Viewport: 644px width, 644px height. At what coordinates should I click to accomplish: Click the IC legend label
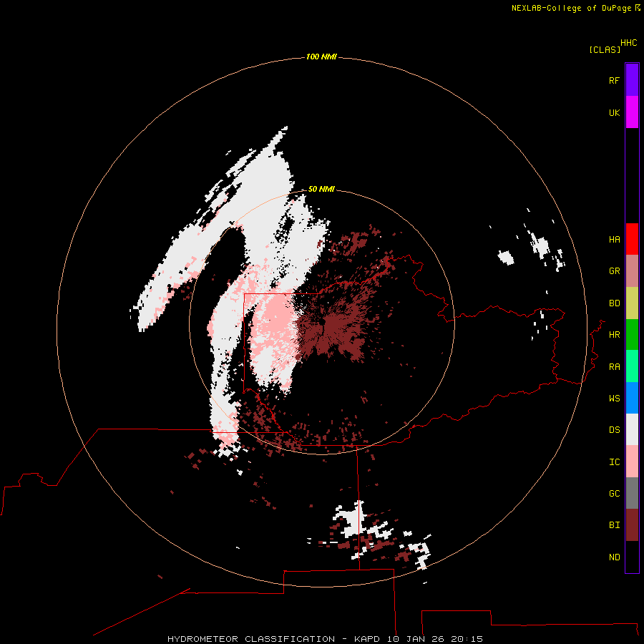614,462
